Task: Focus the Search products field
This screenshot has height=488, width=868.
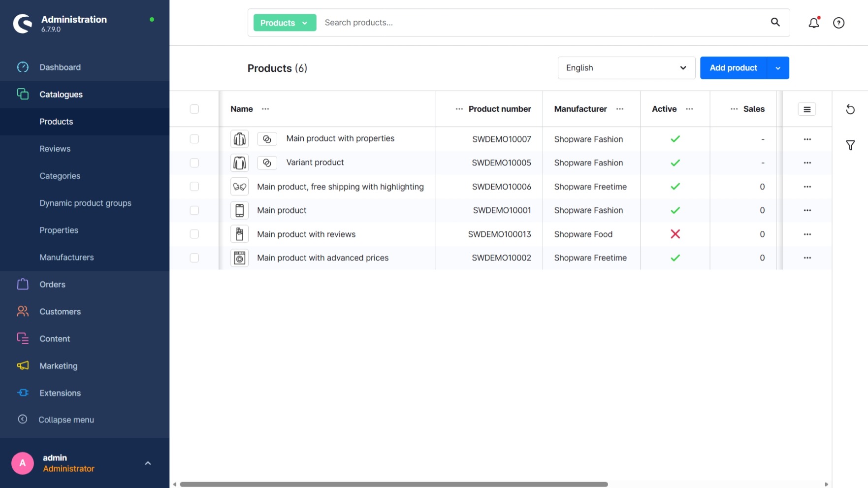Action: click(x=542, y=23)
